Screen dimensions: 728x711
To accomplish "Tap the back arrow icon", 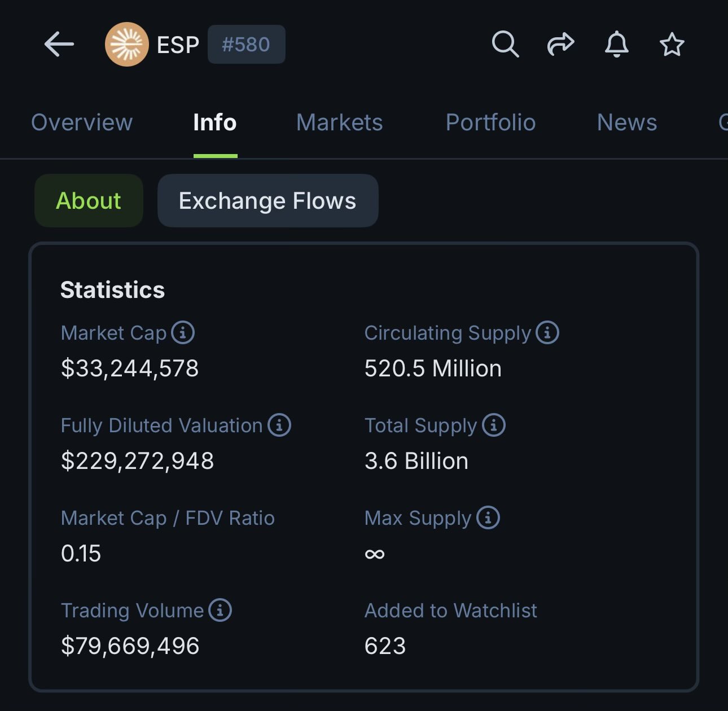I will click(59, 45).
